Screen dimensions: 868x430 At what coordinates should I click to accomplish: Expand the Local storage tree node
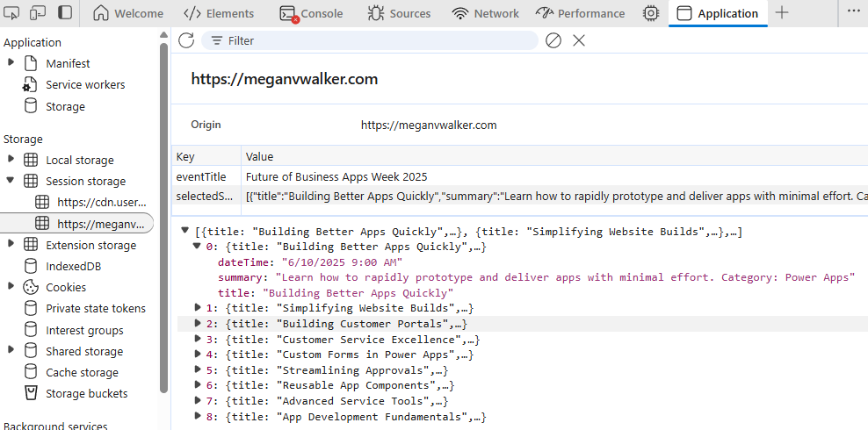pyautogui.click(x=11, y=161)
